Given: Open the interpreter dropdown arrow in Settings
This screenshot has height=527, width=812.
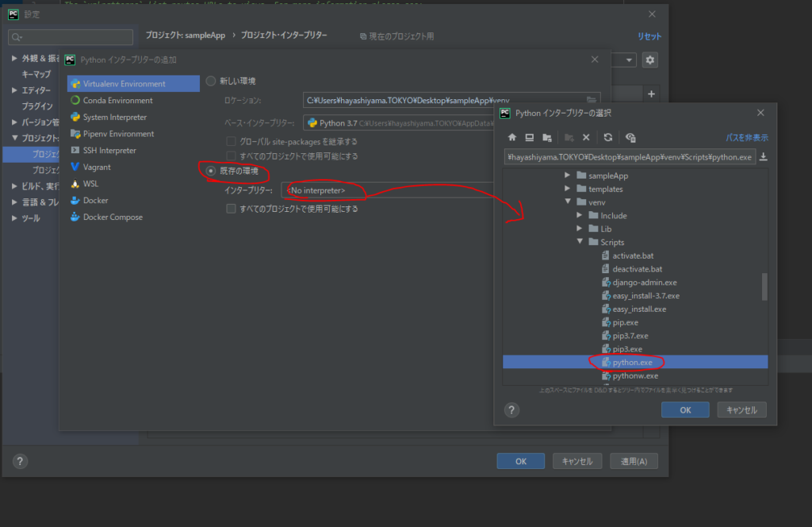Looking at the screenshot, I should pyautogui.click(x=629, y=60).
